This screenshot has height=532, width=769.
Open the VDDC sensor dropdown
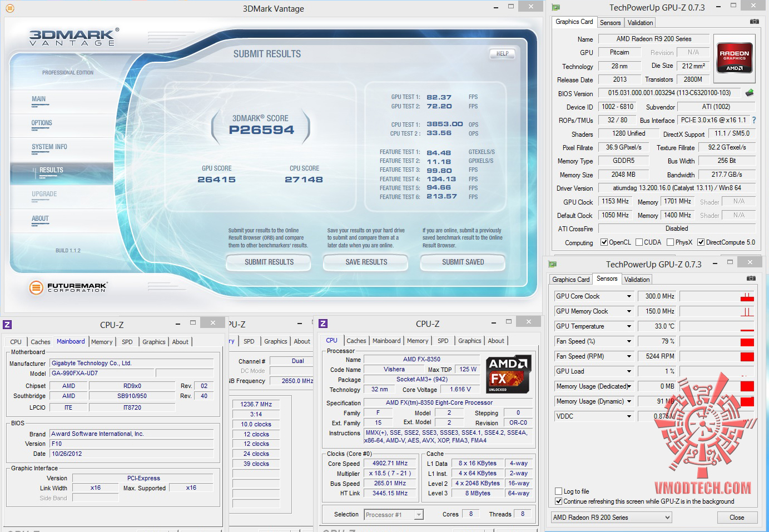pos(629,416)
